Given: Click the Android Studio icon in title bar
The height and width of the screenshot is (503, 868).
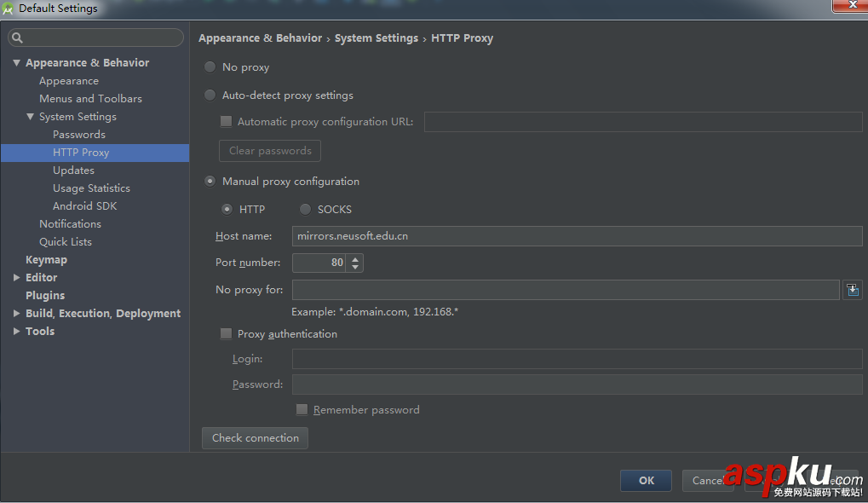Looking at the screenshot, I should click(9, 9).
